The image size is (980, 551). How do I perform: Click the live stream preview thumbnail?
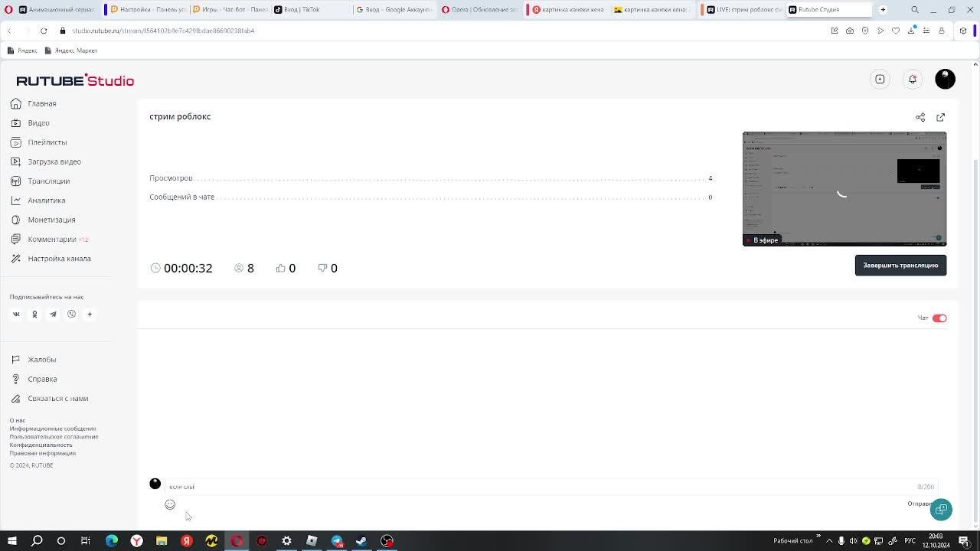click(x=844, y=189)
